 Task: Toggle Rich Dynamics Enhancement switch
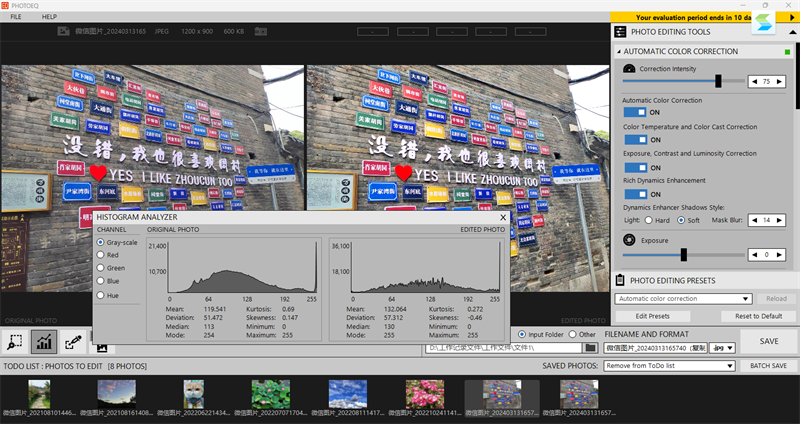pos(635,194)
